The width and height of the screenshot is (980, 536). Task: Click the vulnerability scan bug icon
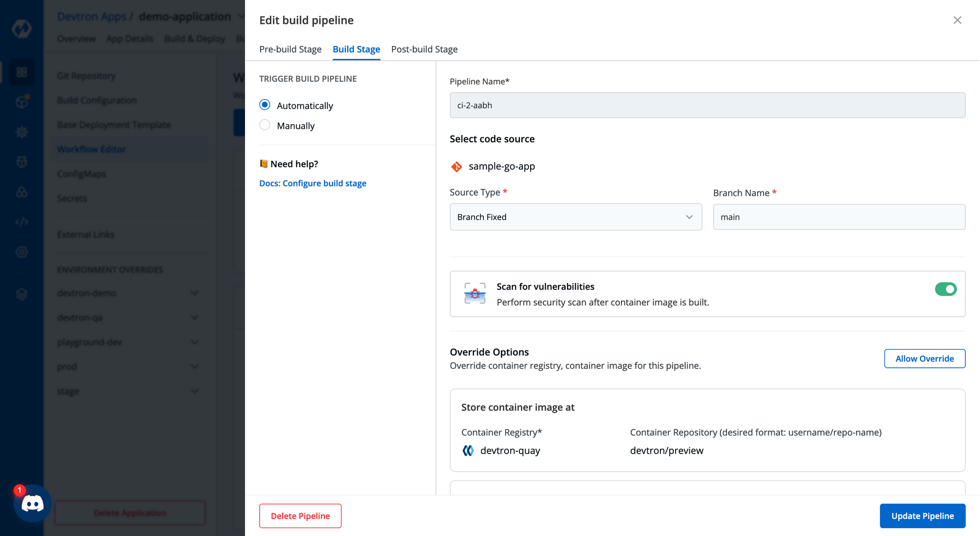tap(475, 294)
